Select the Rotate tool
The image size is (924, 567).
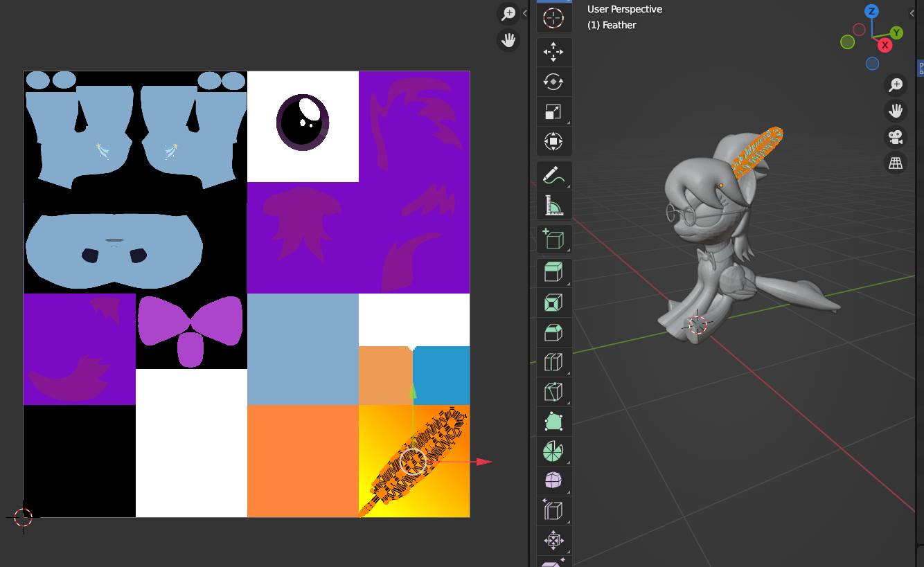(553, 82)
